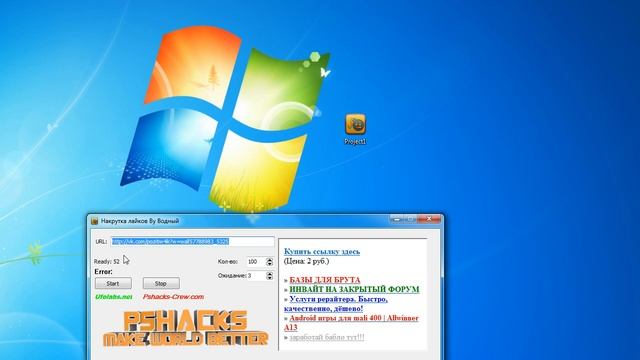Minimize the Накрутка лайков window
The height and width of the screenshot is (360, 640).
pyautogui.click(x=396, y=220)
